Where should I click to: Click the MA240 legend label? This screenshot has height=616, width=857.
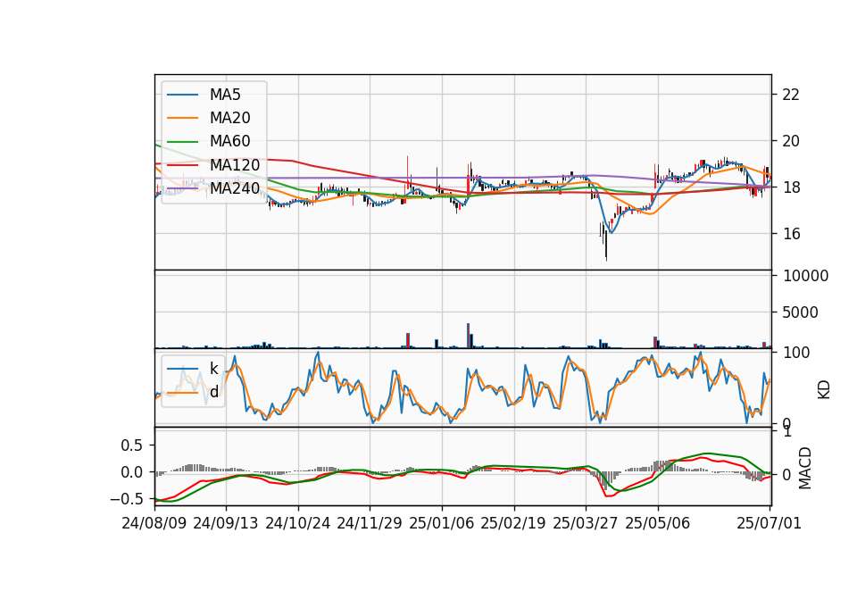235,188
